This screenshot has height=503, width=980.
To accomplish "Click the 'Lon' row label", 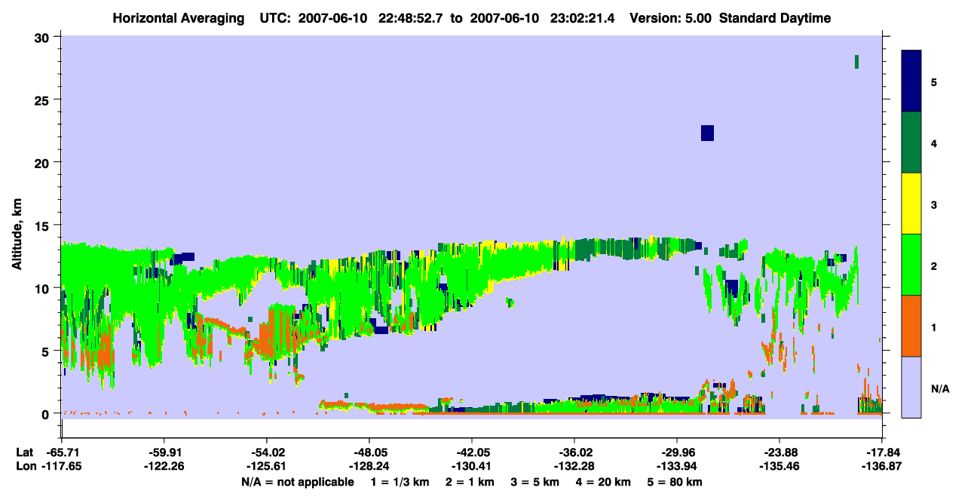I will 25,467.
